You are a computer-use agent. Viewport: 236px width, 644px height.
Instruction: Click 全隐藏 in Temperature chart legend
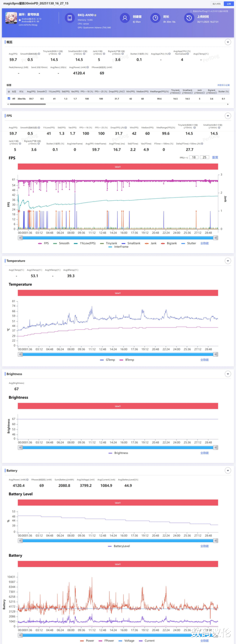pyautogui.click(x=204, y=360)
